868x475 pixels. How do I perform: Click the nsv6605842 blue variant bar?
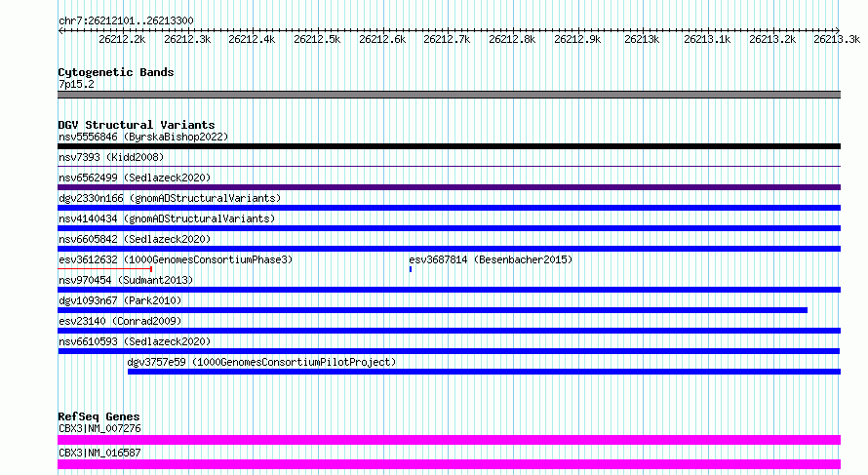point(449,249)
